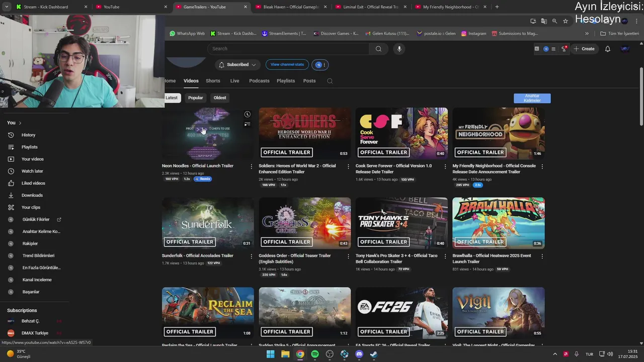Open options menu for My Friendly Neighborhood video

pyautogui.click(x=542, y=166)
